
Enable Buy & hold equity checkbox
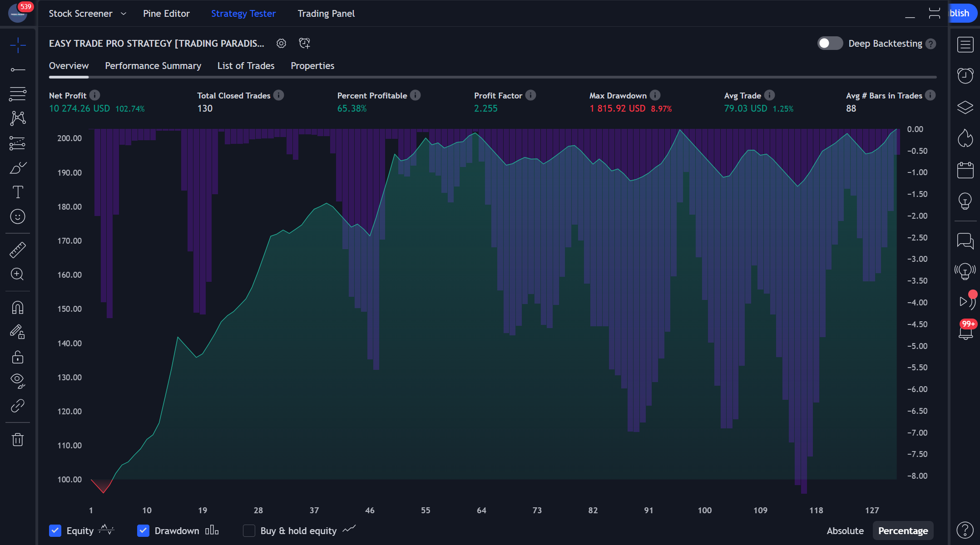click(x=249, y=530)
